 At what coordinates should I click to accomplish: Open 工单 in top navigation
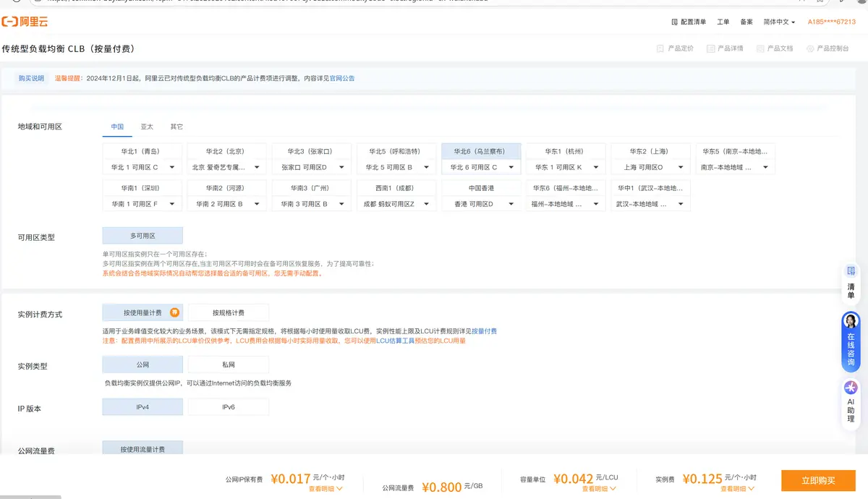coord(723,22)
